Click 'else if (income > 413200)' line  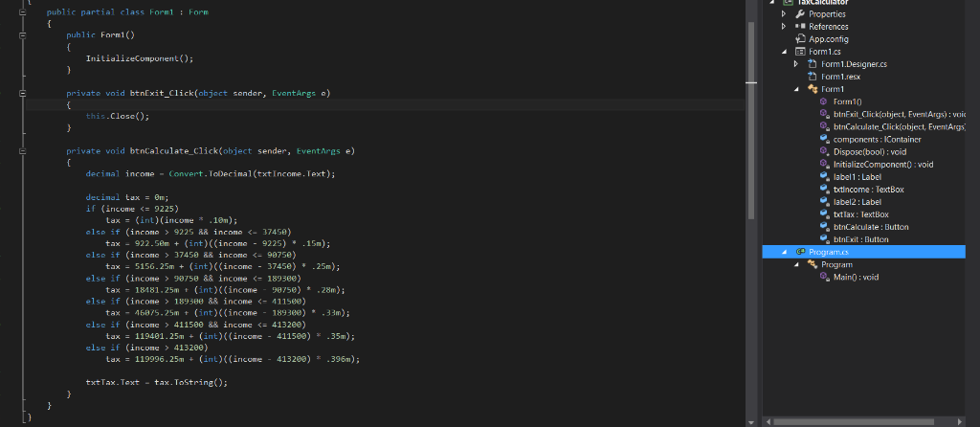pos(146,348)
